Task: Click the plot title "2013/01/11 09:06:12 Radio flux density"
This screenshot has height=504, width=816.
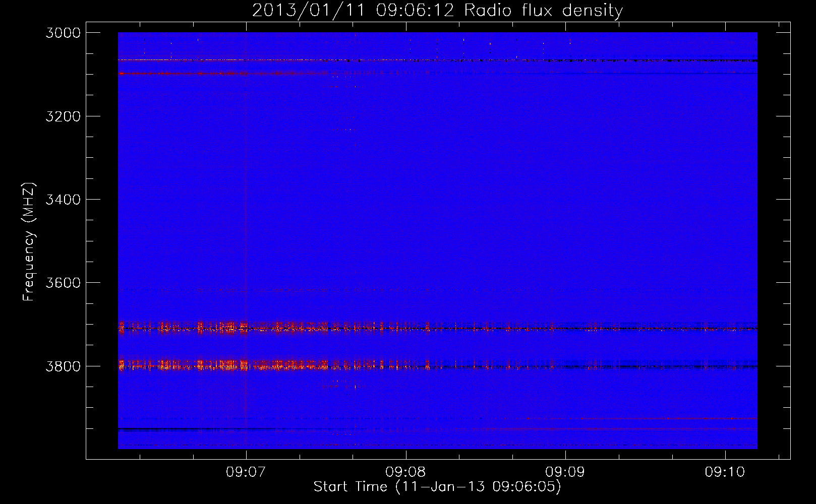Action: (x=437, y=10)
